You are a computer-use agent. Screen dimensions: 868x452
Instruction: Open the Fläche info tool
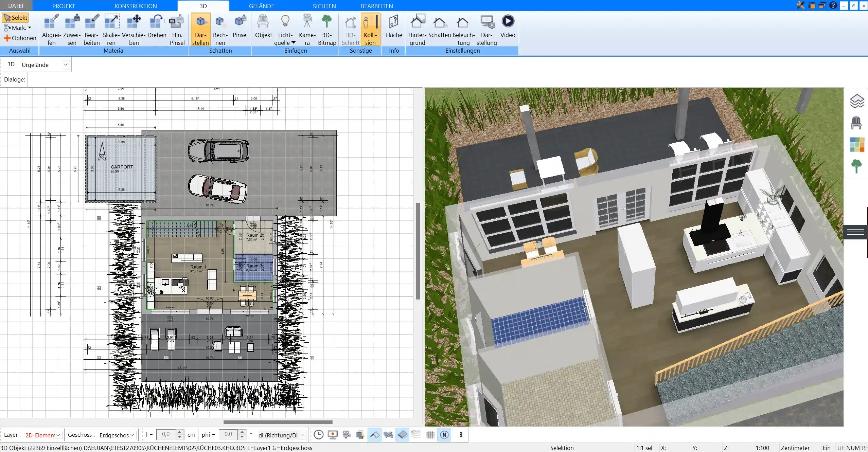[394, 26]
